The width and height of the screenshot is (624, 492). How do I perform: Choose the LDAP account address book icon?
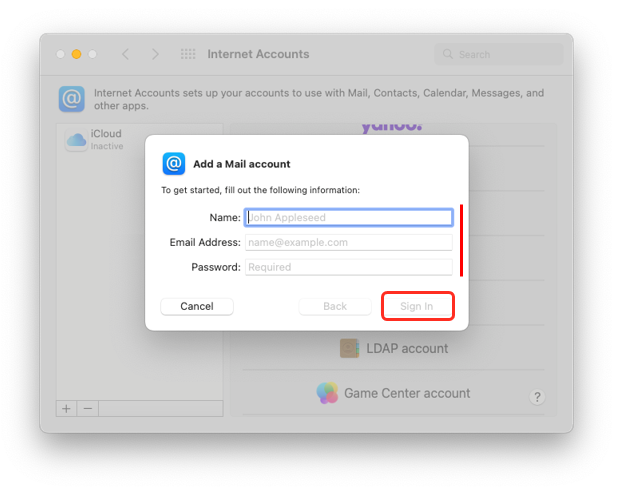click(349, 348)
